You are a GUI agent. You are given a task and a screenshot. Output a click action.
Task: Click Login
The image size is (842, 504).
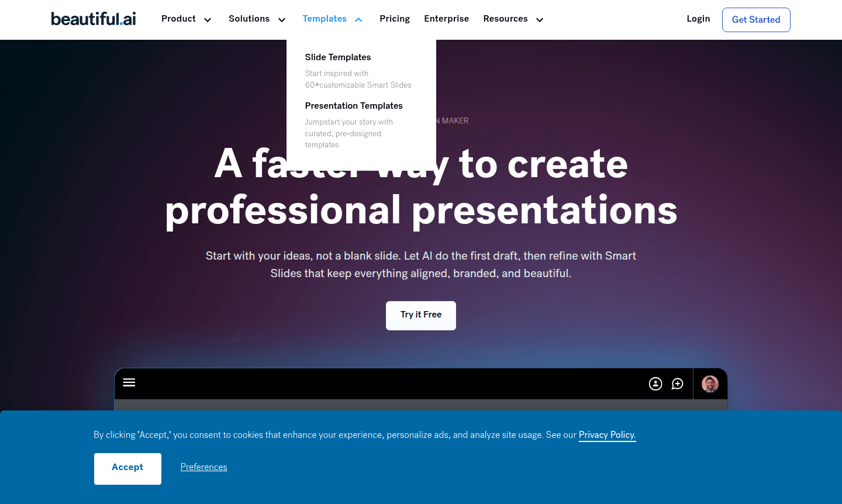click(698, 19)
